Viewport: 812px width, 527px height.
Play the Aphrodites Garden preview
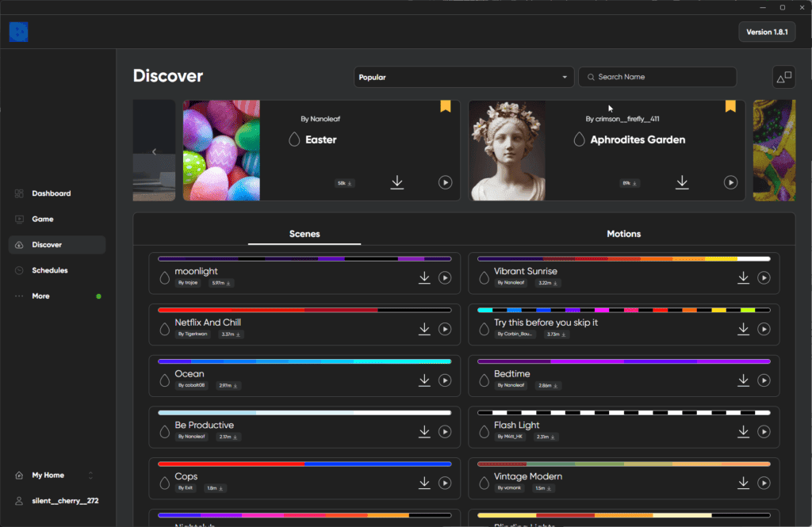point(730,182)
